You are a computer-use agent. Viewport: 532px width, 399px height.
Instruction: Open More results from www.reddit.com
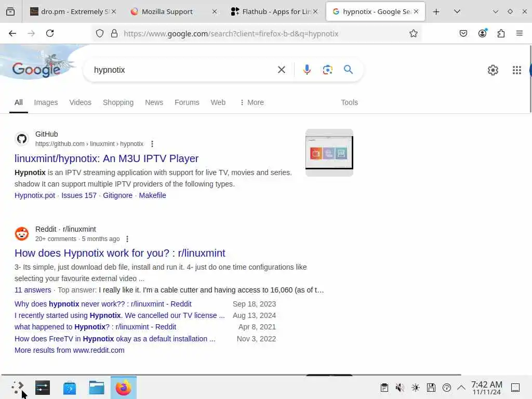pos(70,350)
